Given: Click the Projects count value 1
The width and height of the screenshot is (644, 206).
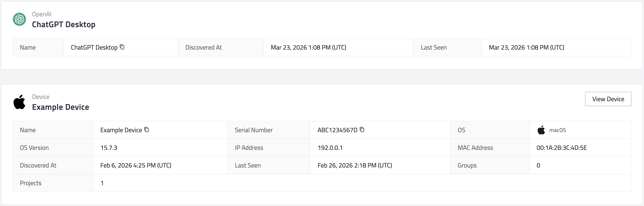Looking at the screenshot, I should tap(102, 183).
